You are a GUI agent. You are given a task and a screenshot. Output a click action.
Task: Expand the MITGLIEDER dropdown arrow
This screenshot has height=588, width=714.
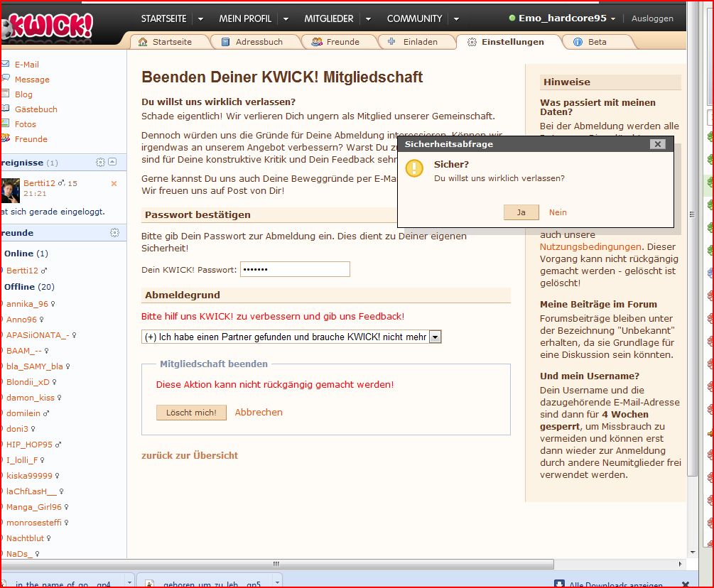point(368,19)
